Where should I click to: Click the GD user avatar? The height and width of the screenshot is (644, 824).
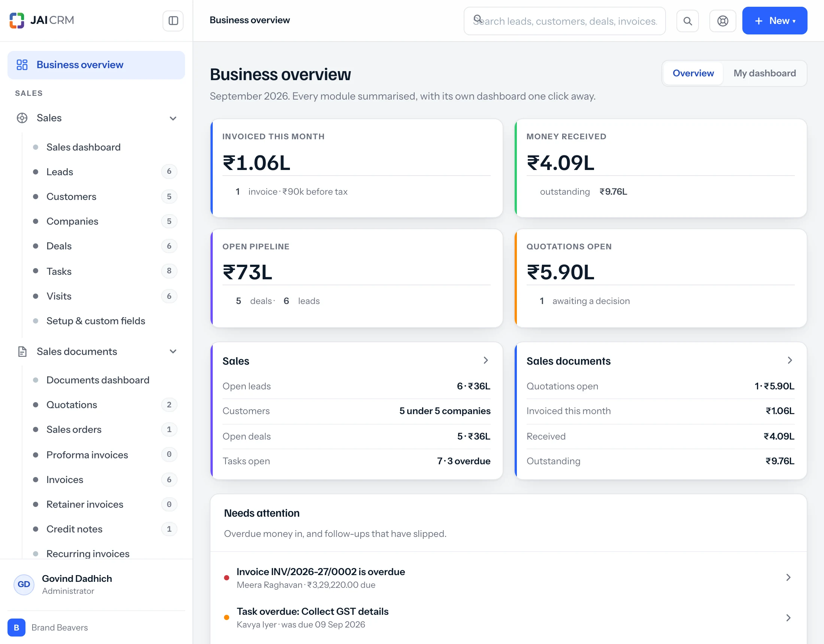pos(24,584)
